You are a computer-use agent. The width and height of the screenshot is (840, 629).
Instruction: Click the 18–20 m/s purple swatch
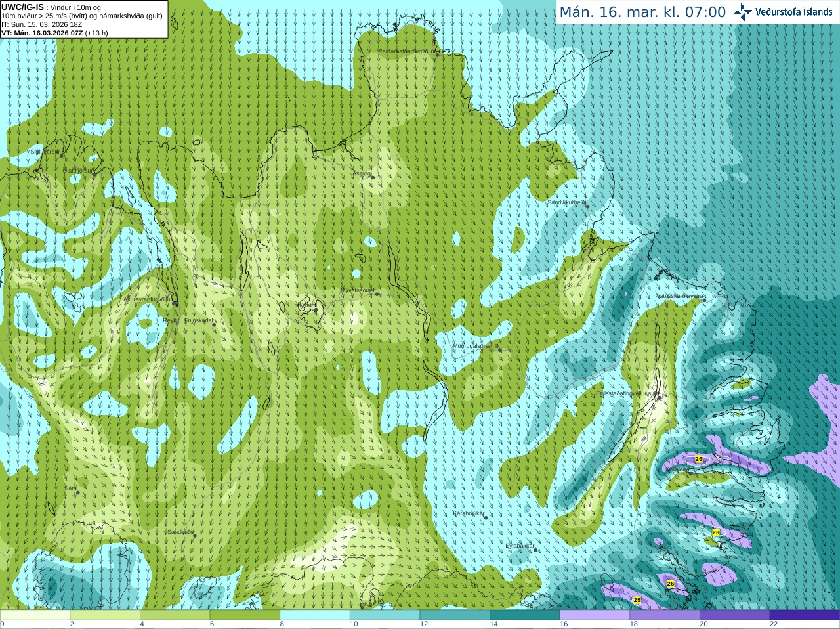665,615
